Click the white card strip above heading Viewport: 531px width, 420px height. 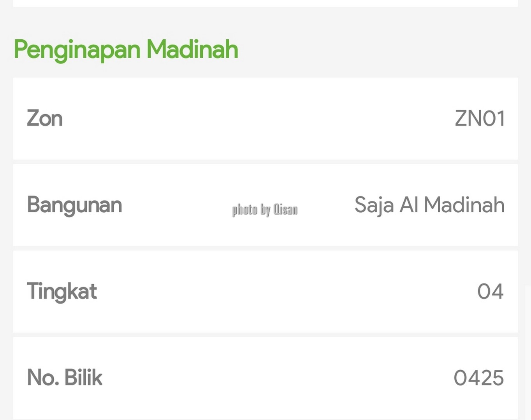coord(265,3)
